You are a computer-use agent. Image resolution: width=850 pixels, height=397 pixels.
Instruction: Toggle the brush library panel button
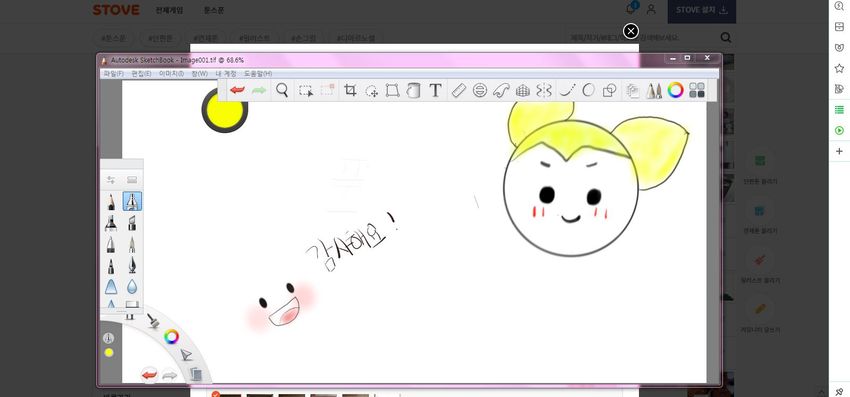654,90
